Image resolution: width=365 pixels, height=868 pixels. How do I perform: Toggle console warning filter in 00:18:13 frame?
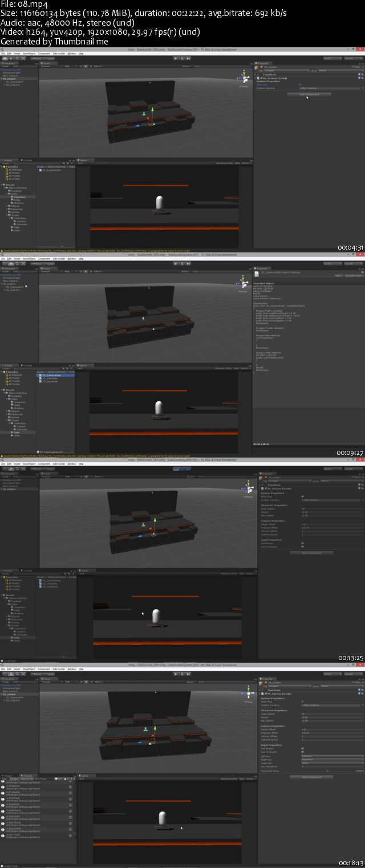pos(66,779)
